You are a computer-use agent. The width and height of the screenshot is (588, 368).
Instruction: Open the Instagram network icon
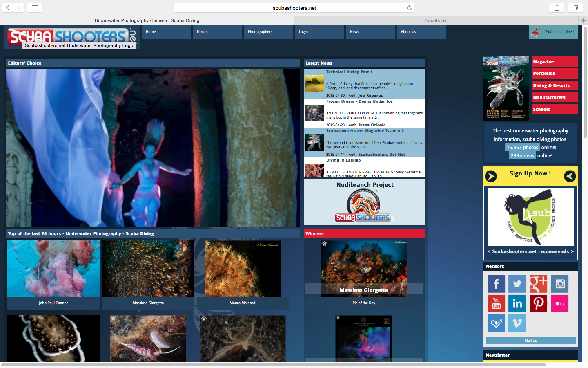tap(559, 284)
